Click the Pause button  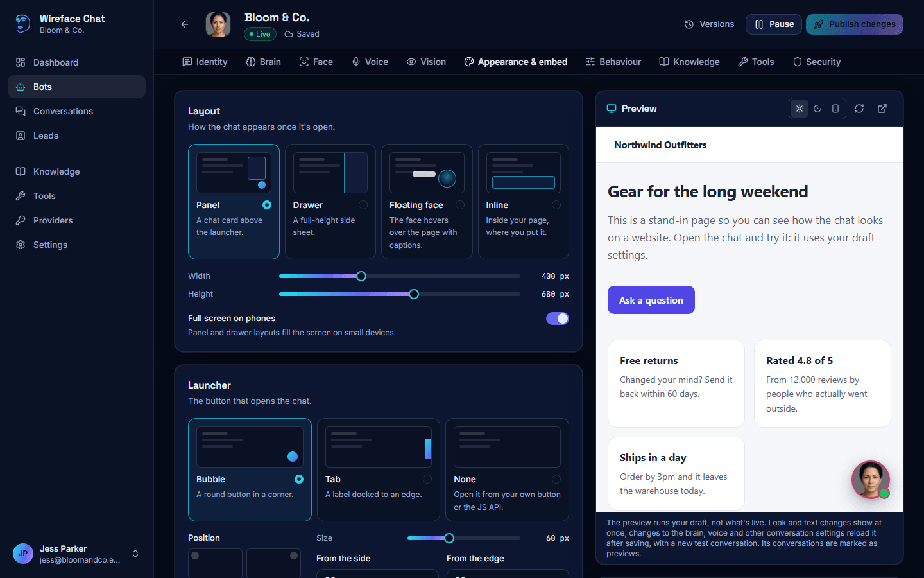coord(774,24)
